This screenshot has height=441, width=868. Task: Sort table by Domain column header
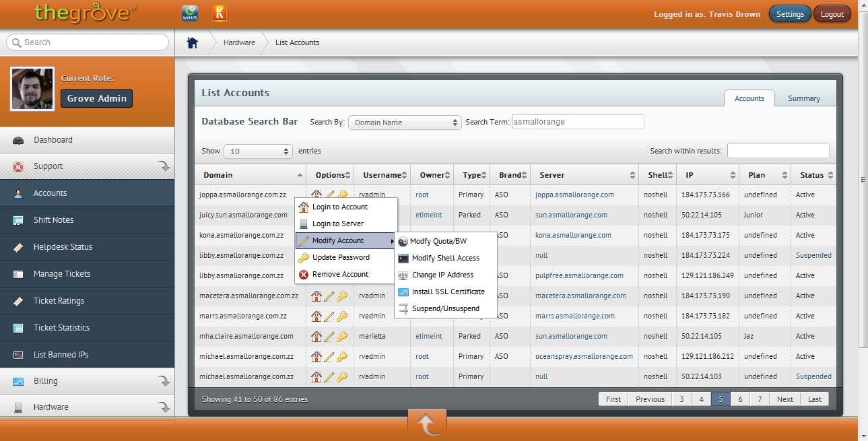249,175
